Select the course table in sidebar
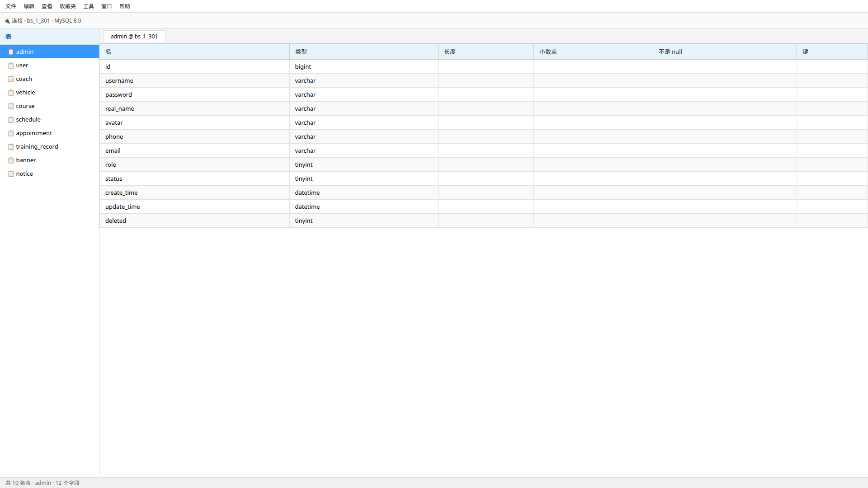The image size is (868, 488). tap(49, 106)
